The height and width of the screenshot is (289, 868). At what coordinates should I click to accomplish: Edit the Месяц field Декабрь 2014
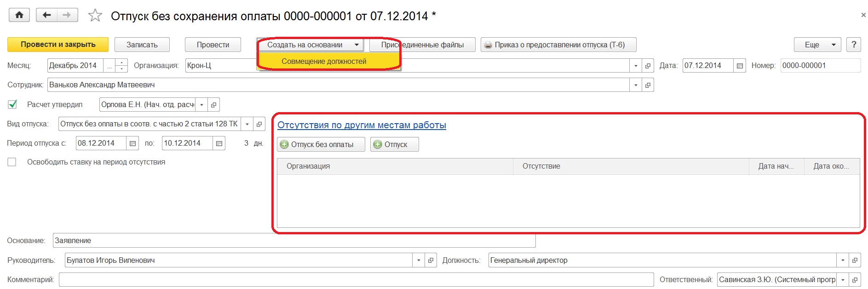point(75,66)
